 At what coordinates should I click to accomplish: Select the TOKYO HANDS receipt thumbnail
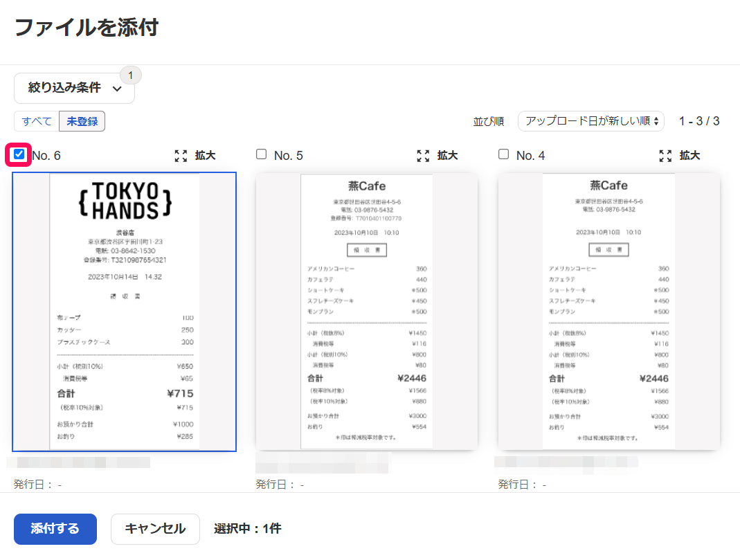(x=124, y=312)
